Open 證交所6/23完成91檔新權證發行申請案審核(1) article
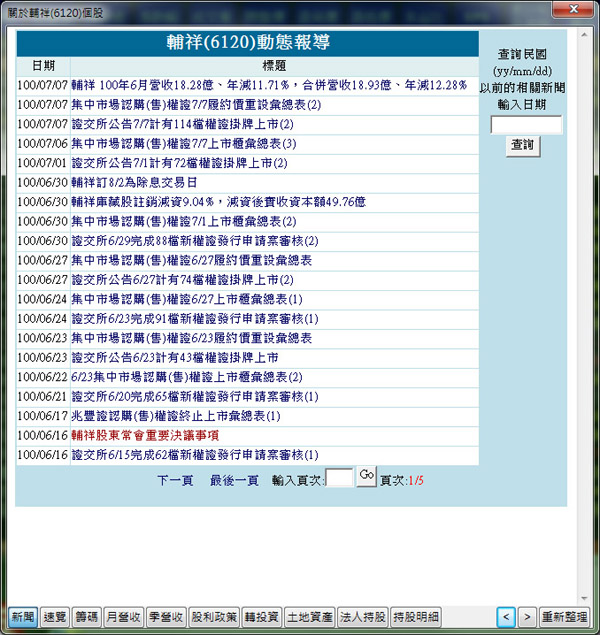 195,319
